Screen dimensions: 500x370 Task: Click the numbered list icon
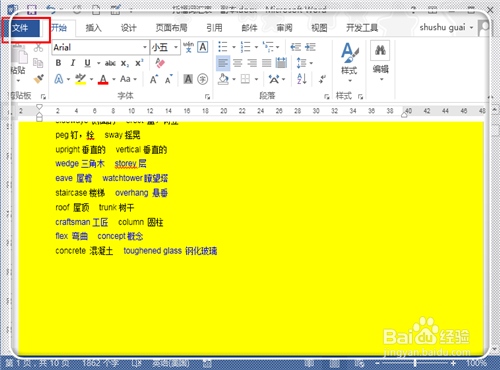pyautogui.click(x=245, y=47)
